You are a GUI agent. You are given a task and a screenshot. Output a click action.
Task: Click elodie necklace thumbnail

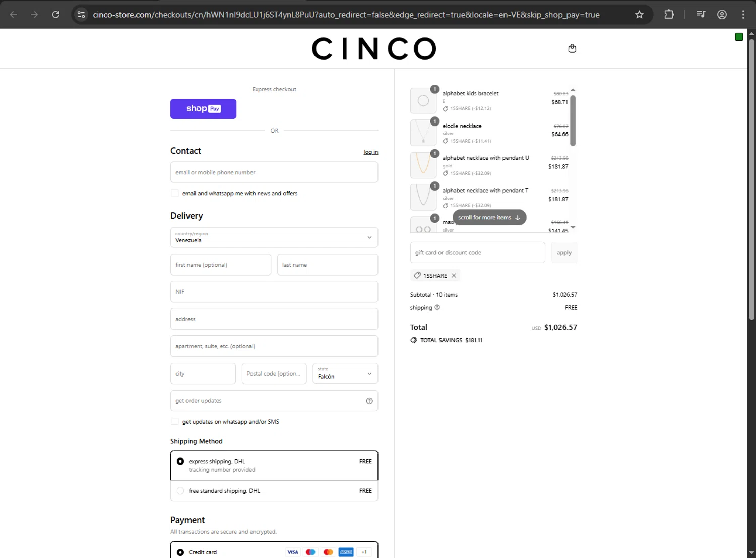coord(423,133)
